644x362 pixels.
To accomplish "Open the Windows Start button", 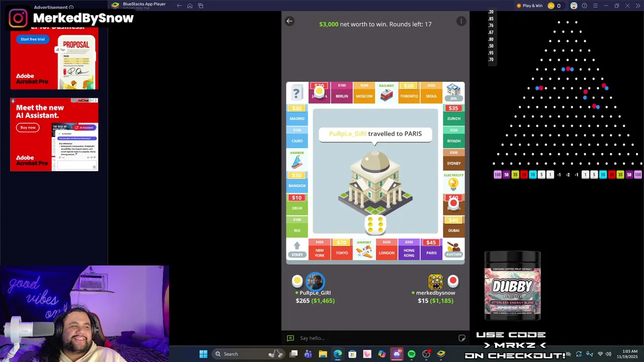I will [203, 354].
